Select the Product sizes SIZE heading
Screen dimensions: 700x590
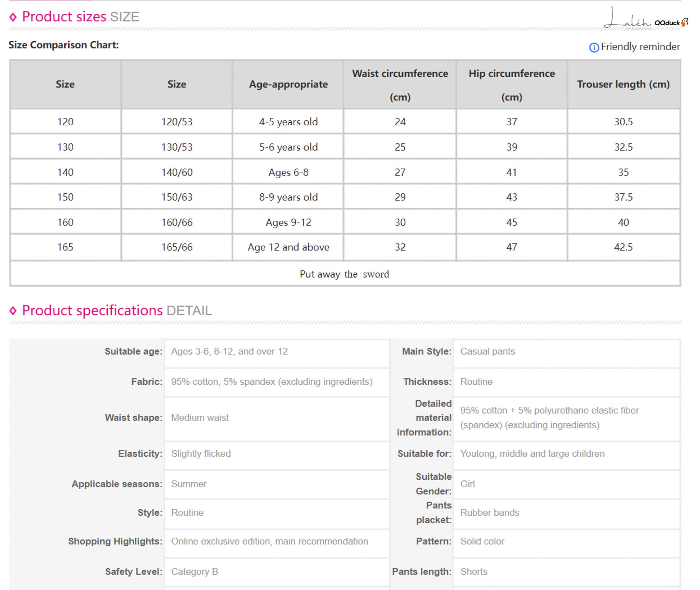(x=80, y=16)
